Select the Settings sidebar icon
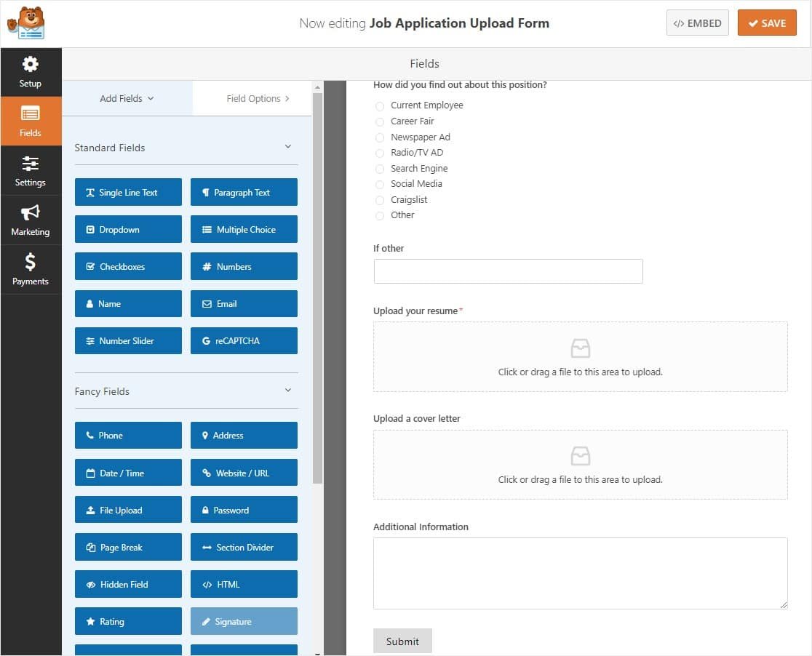Viewport: 812px width, 656px height. point(31,170)
